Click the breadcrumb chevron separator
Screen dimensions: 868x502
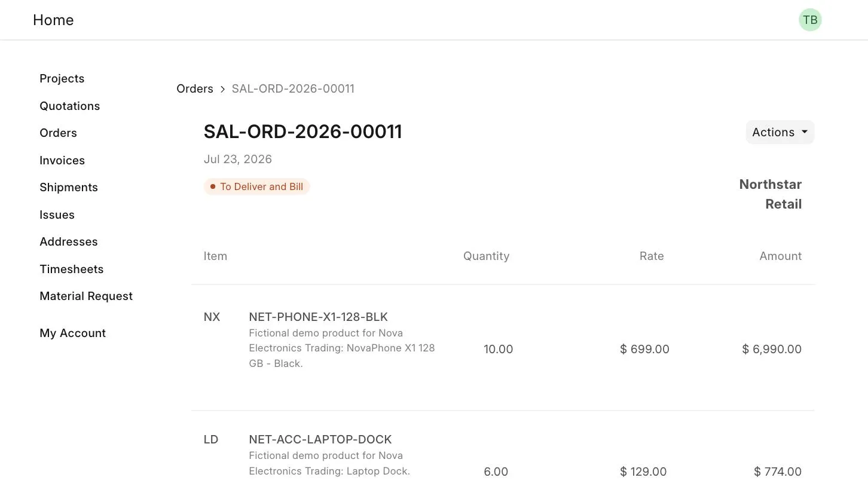222,89
